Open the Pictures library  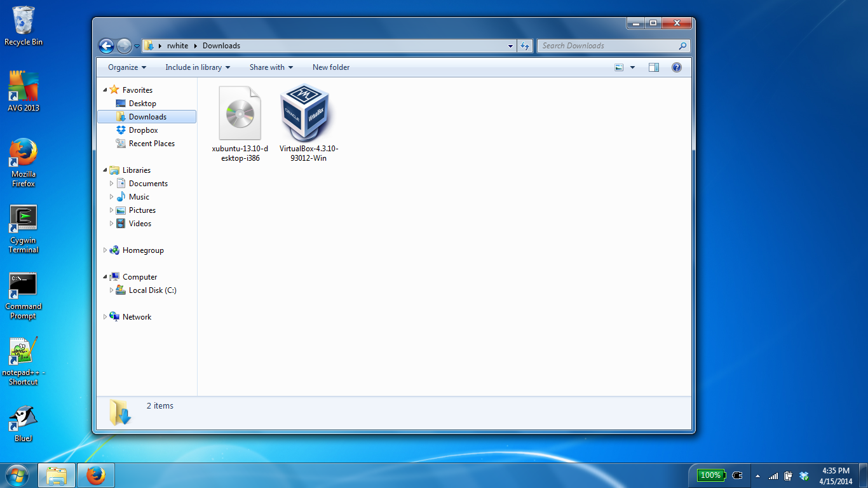point(142,210)
